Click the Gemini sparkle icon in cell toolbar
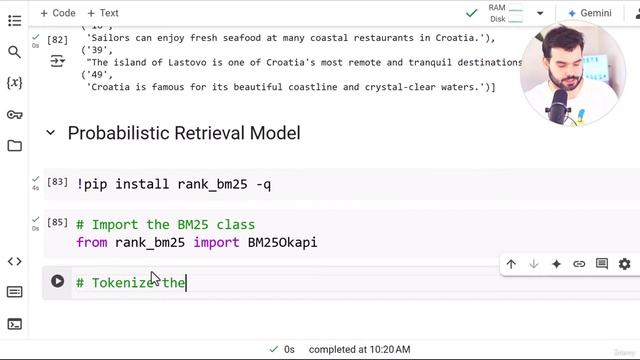640x360 pixels. pos(556,264)
